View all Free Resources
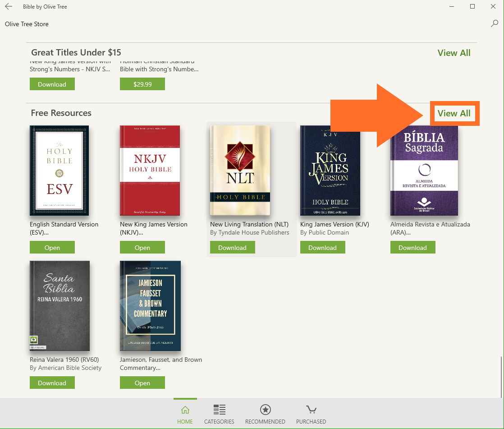 coord(454,113)
